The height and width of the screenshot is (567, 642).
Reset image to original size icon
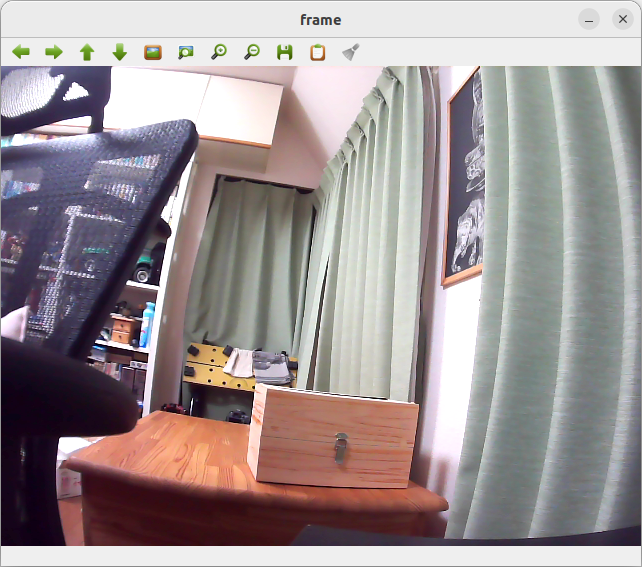[153, 52]
